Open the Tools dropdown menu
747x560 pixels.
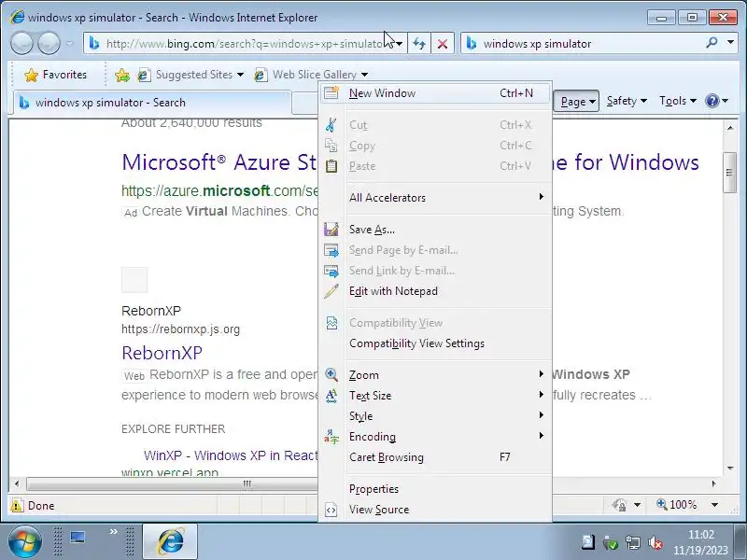coord(678,101)
